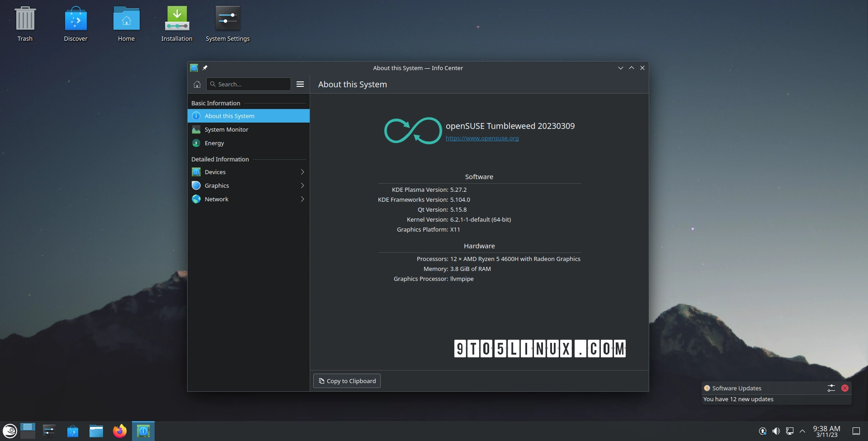Image resolution: width=868 pixels, height=441 pixels.
Task: Open the hamburger menu next to search
Action: [300, 84]
